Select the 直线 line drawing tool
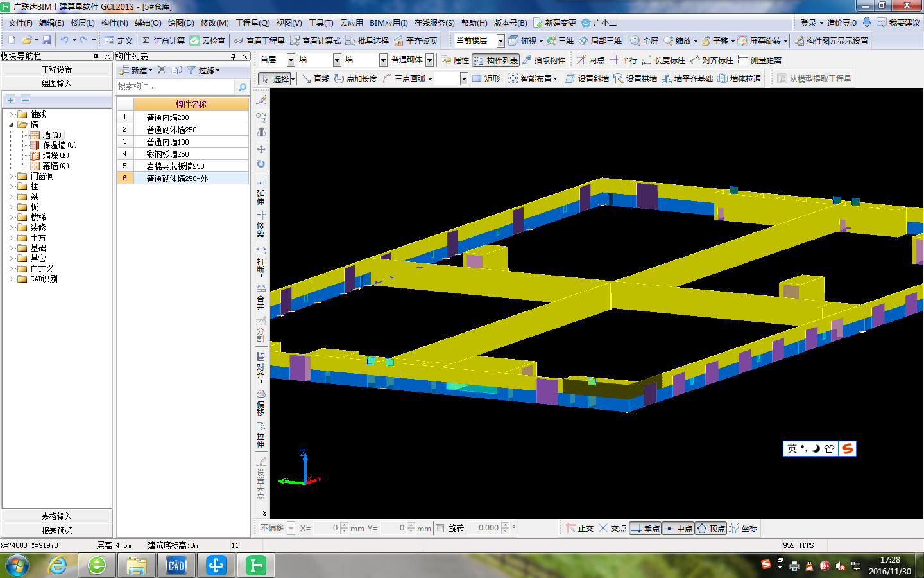The image size is (924, 578). 316,78
